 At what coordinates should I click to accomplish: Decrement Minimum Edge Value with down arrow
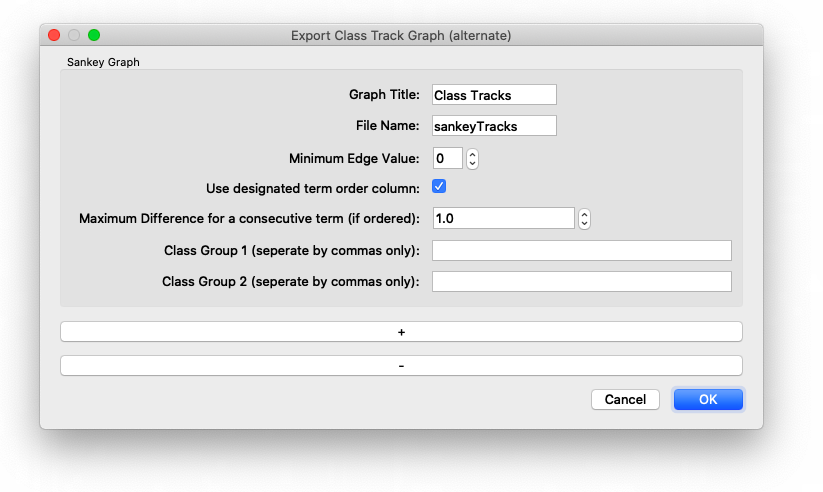pyautogui.click(x=473, y=163)
